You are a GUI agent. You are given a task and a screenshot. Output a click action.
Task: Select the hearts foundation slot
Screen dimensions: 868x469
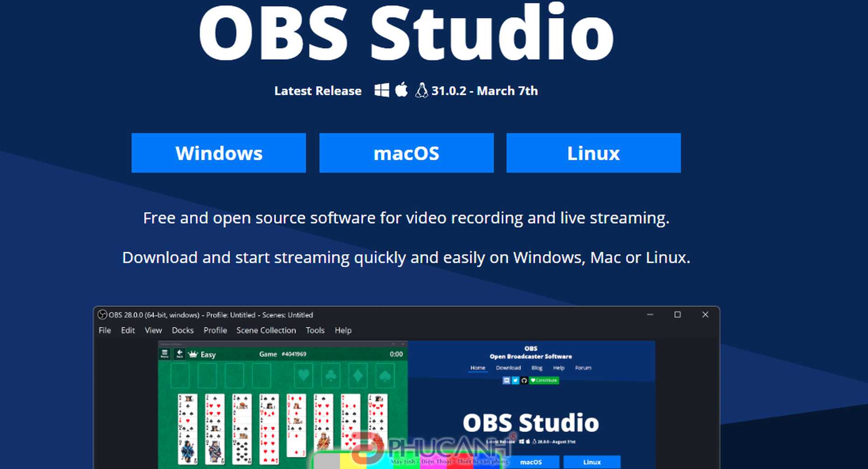(304, 375)
